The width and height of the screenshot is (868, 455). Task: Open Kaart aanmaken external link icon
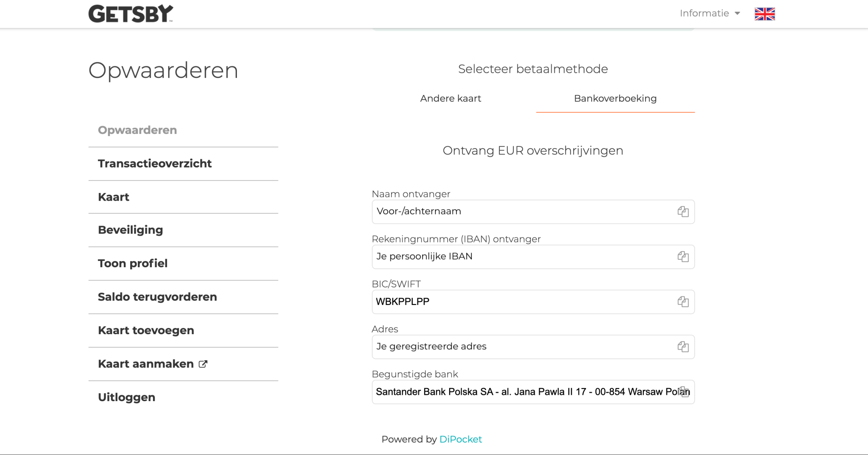[203, 363]
